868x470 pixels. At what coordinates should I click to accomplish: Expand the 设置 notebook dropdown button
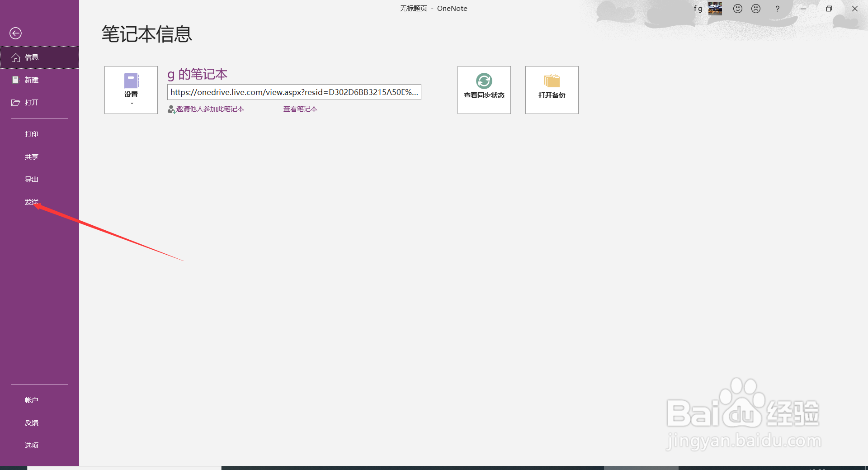(x=131, y=90)
